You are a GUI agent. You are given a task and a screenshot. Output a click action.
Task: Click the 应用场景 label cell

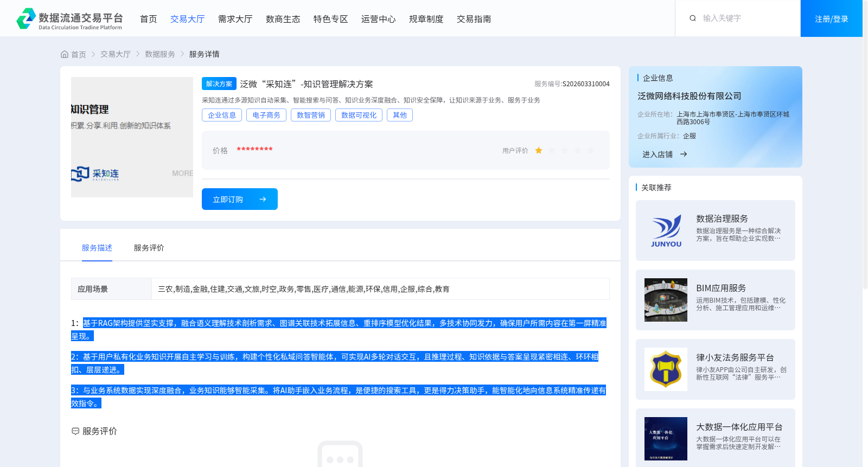point(111,289)
